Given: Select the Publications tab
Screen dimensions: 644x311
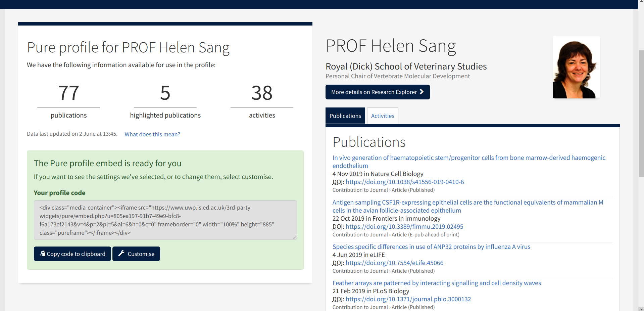Looking at the screenshot, I should [345, 116].
